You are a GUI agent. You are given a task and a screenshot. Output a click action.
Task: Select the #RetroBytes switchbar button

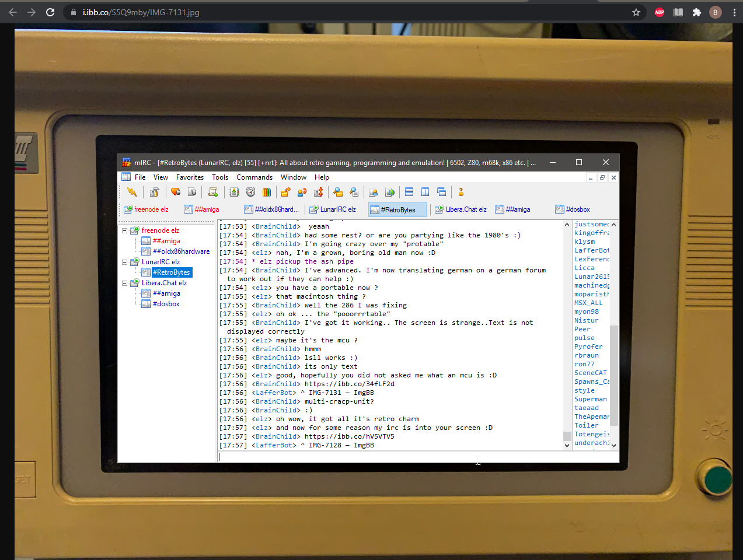coord(397,209)
